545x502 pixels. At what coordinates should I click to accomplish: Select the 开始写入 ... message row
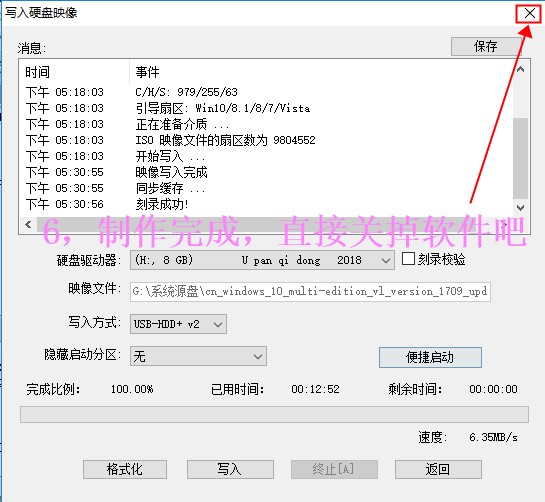267,156
